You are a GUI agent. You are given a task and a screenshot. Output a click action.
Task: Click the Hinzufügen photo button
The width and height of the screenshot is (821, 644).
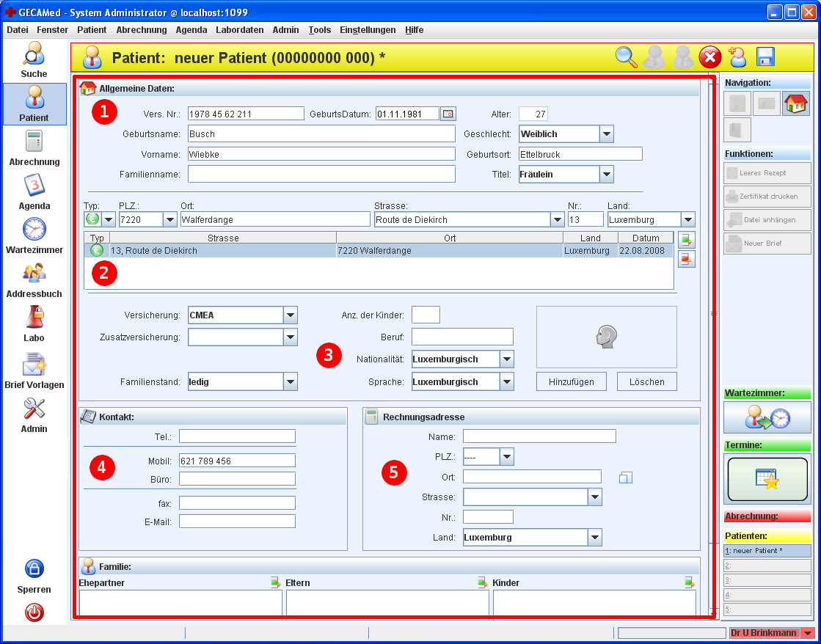(x=571, y=381)
